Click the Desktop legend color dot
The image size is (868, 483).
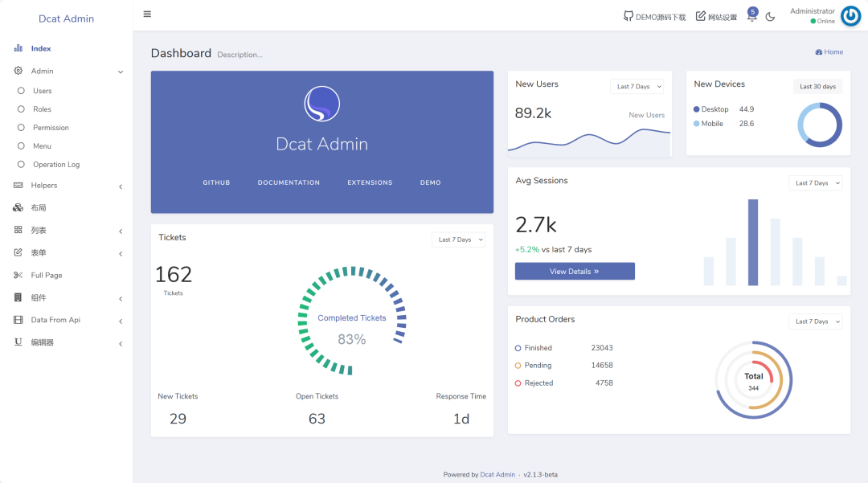click(696, 109)
